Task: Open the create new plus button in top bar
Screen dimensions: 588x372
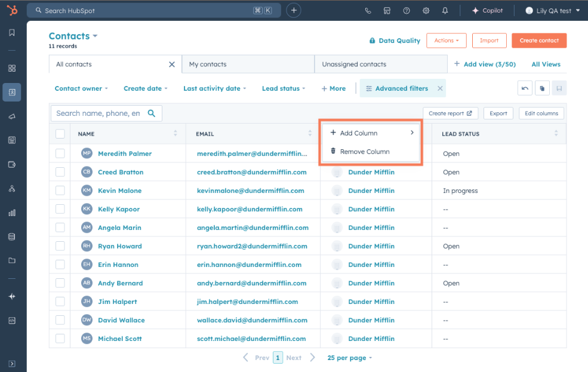Action: click(x=294, y=11)
